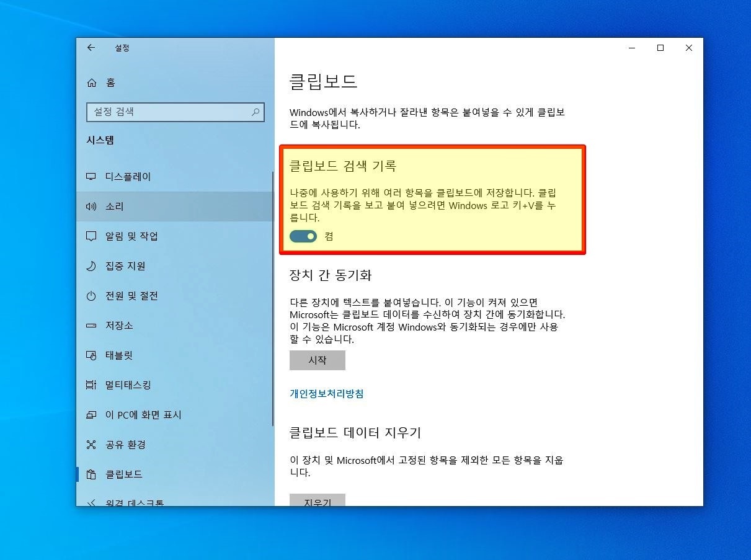
Task: Click the 장치 간 동기화 heading
Action: (331, 275)
